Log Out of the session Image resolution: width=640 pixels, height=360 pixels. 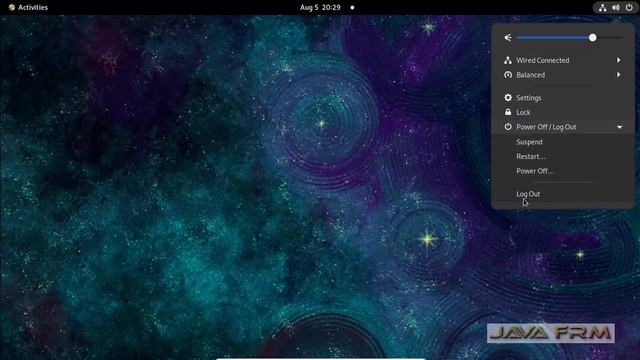pyautogui.click(x=563, y=194)
